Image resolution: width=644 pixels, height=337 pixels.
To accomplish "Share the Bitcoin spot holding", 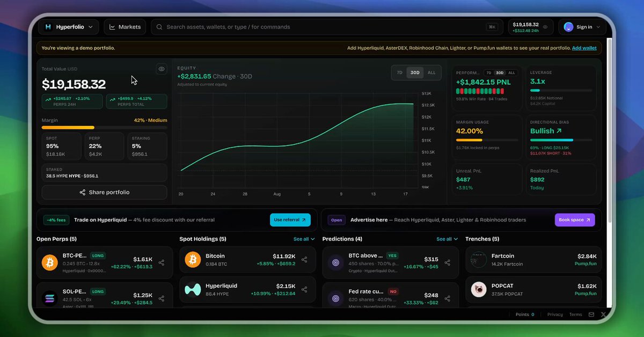I will click(304, 260).
